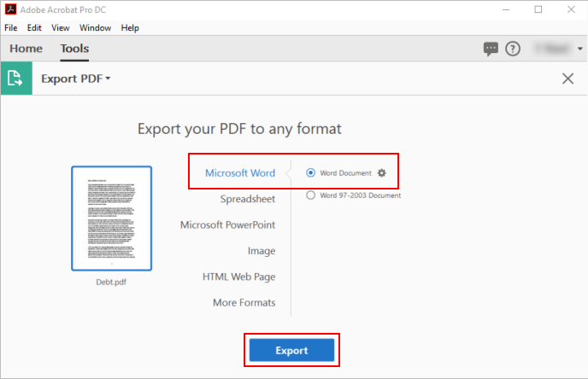Click the Debt.pdf page thumbnail
The width and height of the screenshot is (588, 379).
point(112,219)
